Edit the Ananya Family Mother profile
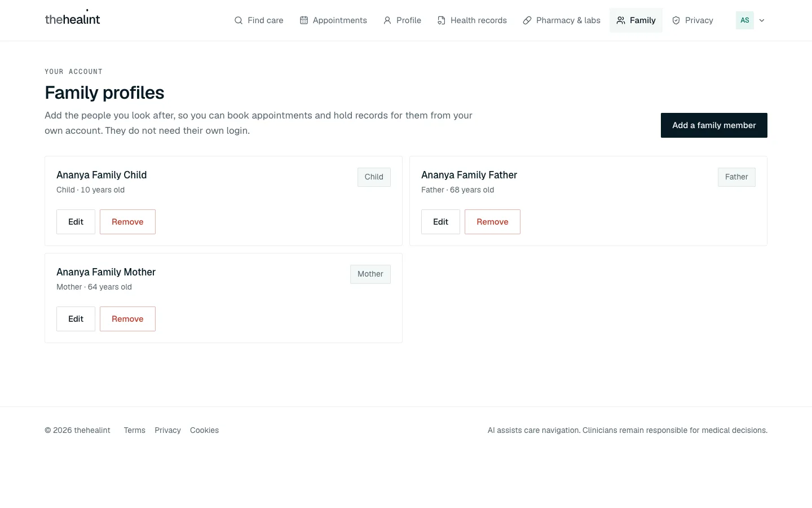The width and height of the screenshot is (812, 508). coord(76,319)
